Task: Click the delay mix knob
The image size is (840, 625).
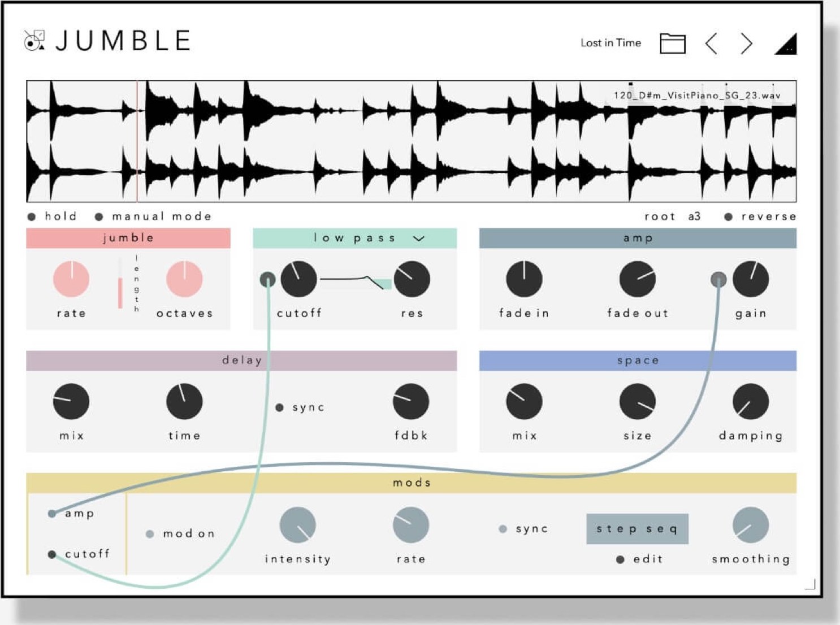Action: (x=71, y=402)
